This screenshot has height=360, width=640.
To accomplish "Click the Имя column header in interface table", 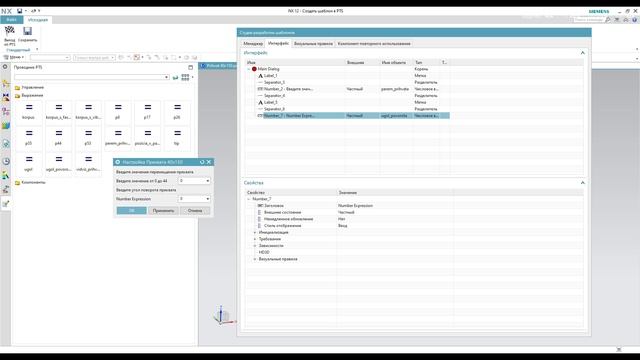I will (x=295, y=62).
